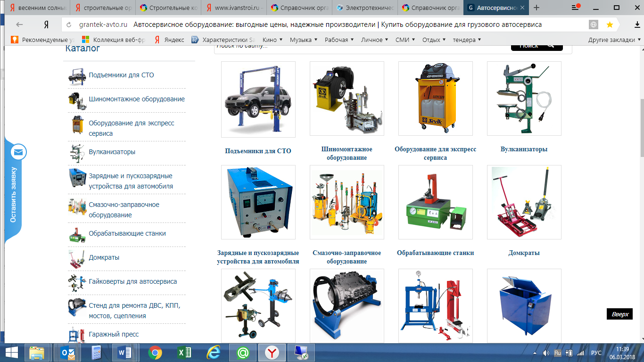Viewport: 644px width, 362px height.
Task: Click the Protect globe icon in address bar
Action: click(594, 25)
